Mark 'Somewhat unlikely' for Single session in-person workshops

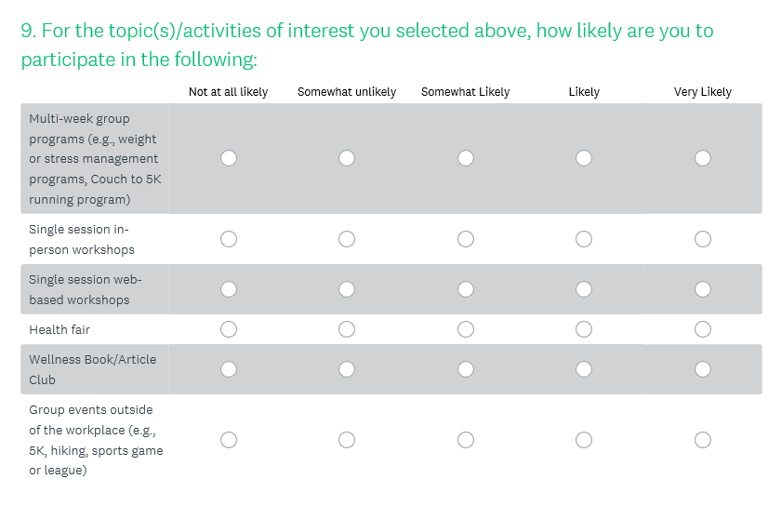pos(347,239)
